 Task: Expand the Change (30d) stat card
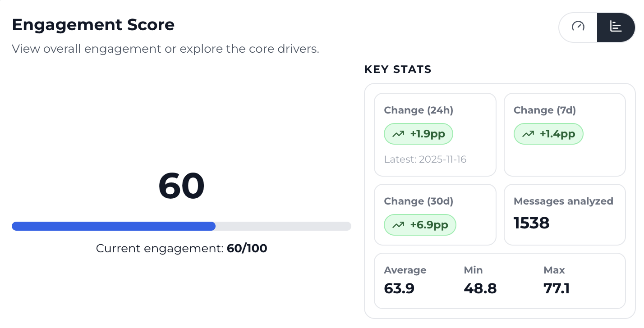(435, 214)
